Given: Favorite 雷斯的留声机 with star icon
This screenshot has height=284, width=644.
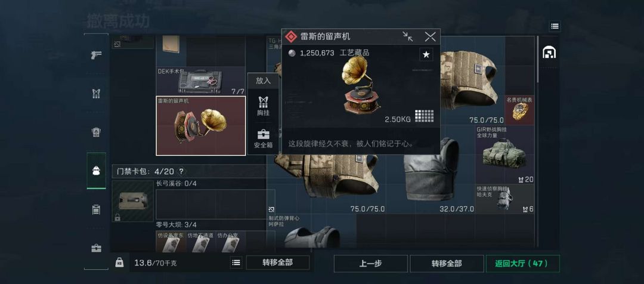Looking at the screenshot, I should [426, 54].
